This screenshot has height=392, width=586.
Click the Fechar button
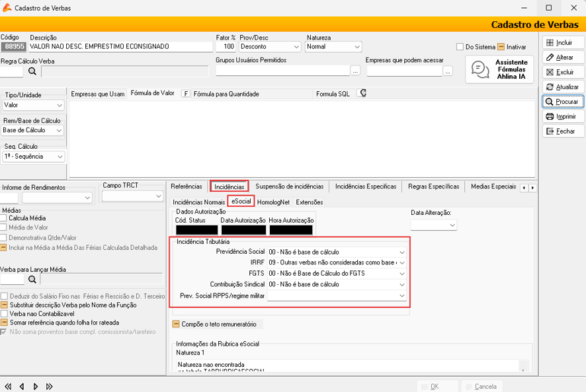point(563,131)
